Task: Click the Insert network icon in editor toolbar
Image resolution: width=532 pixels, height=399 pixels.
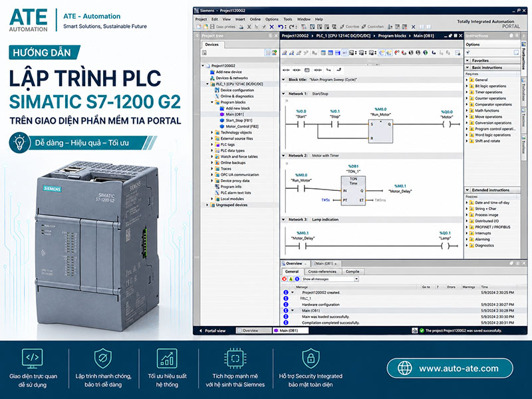Action: [x=285, y=53]
